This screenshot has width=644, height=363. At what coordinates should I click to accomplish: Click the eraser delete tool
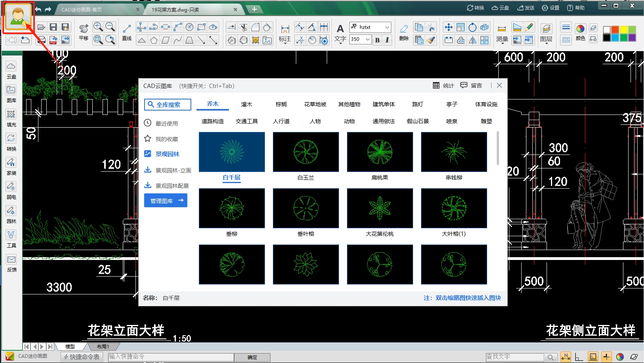404,29
